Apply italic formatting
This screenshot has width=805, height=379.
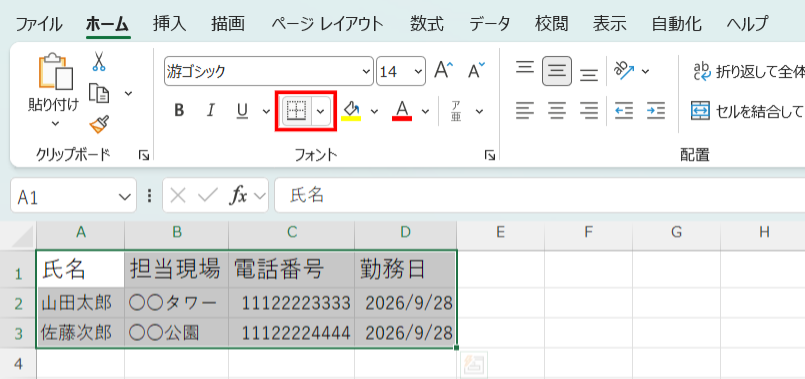click(x=210, y=110)
